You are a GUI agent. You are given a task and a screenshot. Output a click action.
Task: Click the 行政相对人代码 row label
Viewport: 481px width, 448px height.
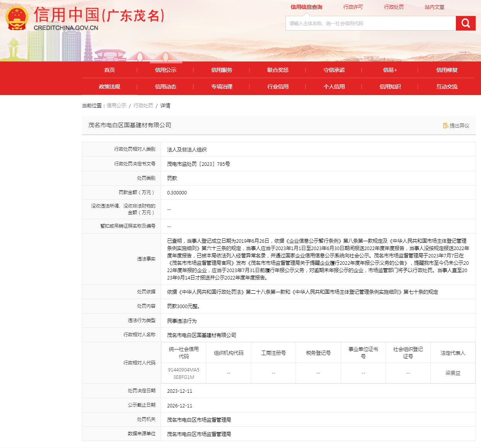click(x=139, y=363)
